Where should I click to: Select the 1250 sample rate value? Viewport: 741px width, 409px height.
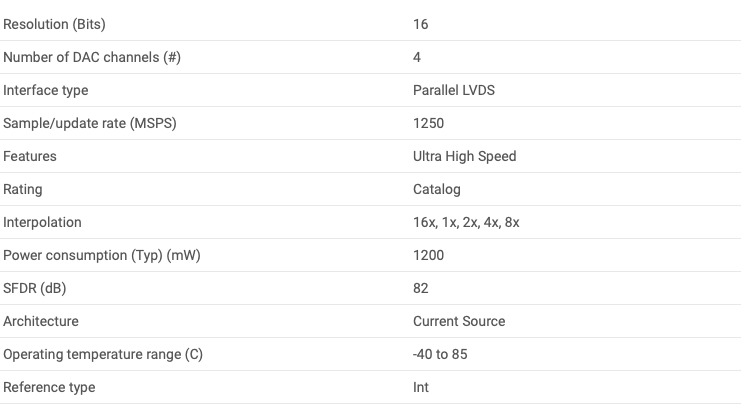click(x=428, y=123)
